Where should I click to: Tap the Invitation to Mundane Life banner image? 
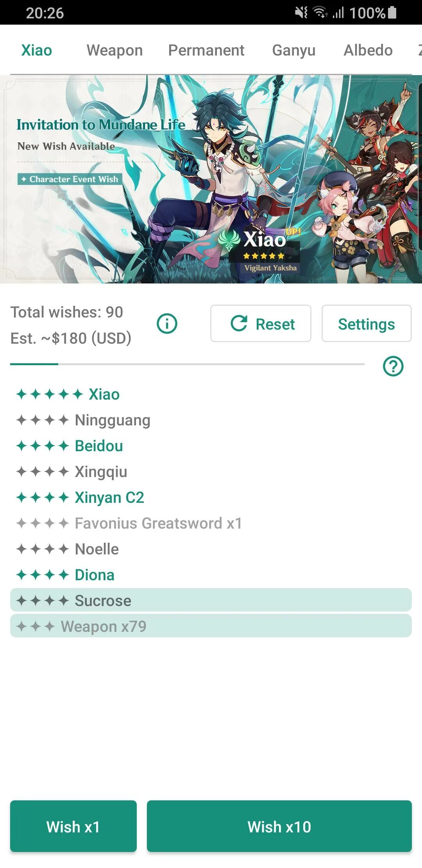pos(211,179)
